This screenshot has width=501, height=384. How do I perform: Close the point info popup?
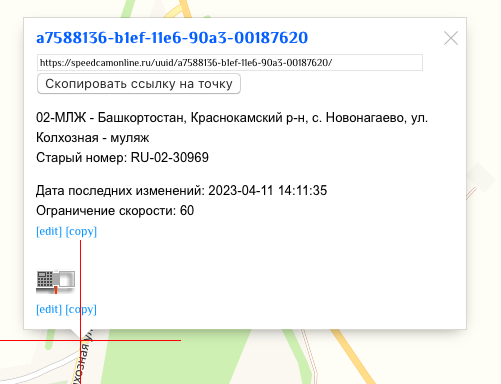pos(451,38)
